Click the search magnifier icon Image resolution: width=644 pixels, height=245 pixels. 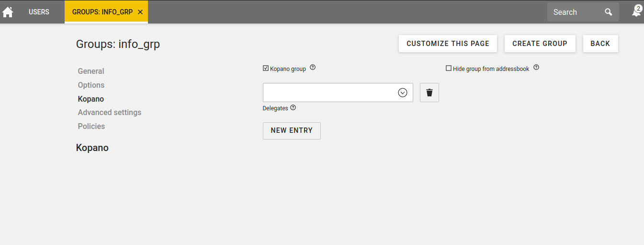609,12
